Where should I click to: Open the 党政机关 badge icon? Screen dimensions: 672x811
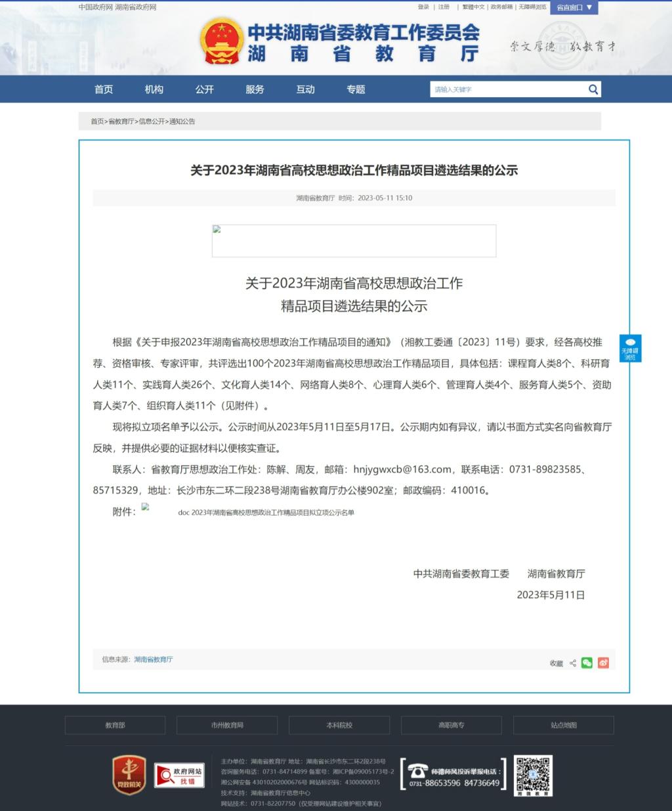point(129,775)
